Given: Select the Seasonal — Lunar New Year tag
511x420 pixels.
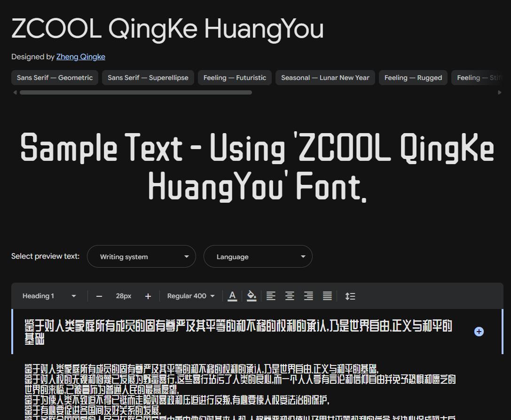Looking at the screenshot, I should [325, 78].
